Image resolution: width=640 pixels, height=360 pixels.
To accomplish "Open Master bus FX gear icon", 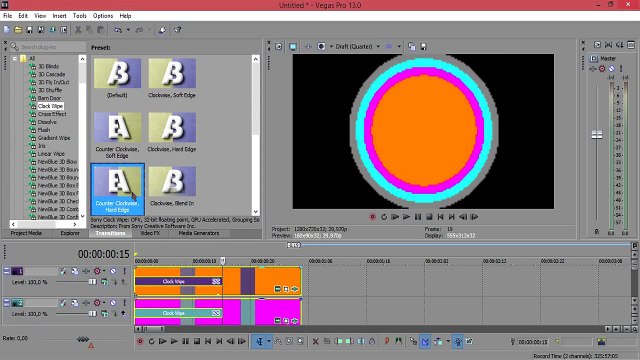I will (x=602, y=69).
